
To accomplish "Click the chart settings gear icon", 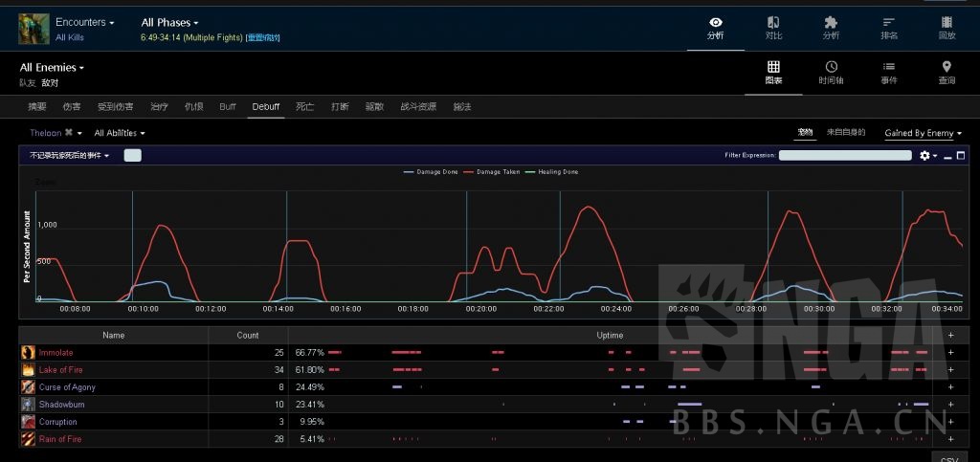I will click(x=924, y=155).
